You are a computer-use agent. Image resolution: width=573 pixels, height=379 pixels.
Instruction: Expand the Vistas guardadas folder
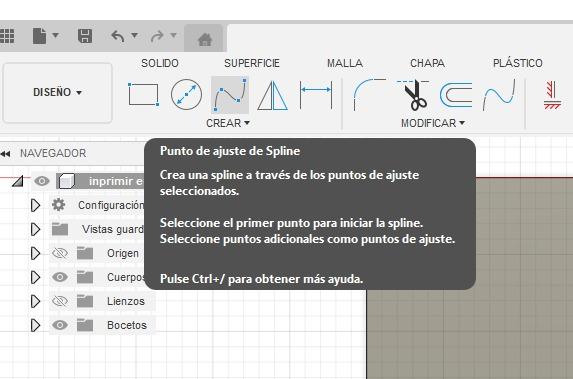point(35,230)
